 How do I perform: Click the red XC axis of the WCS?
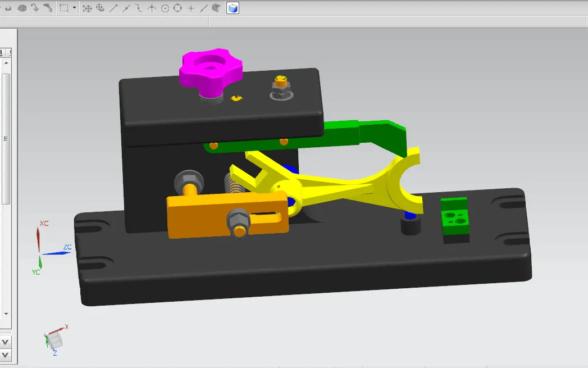click(x=38, y=239)
